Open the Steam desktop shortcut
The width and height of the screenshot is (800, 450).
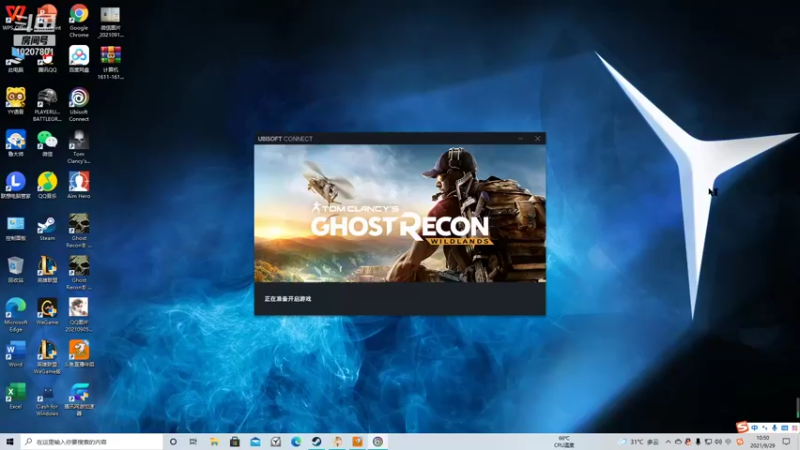point(47,227)
